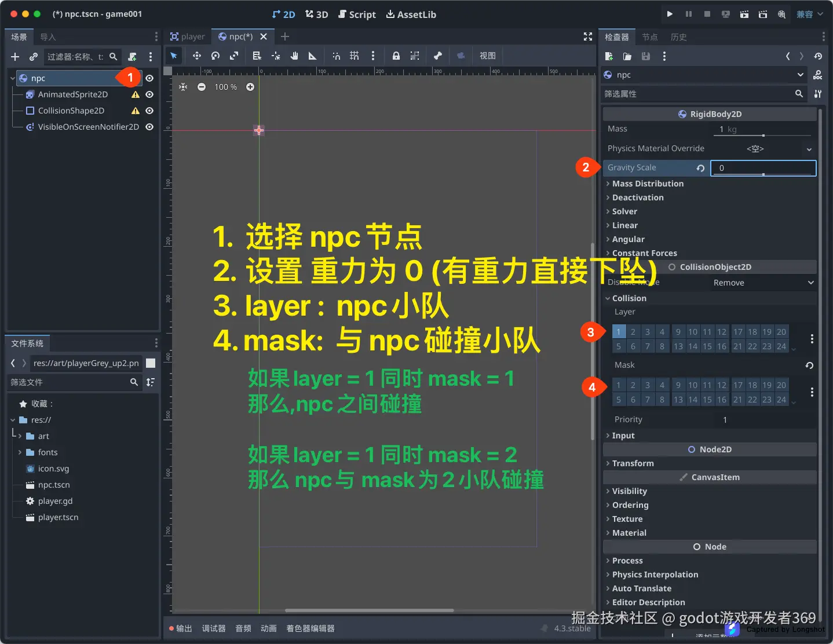
Task: Run the current scene
Action: (x=744, y=14)
